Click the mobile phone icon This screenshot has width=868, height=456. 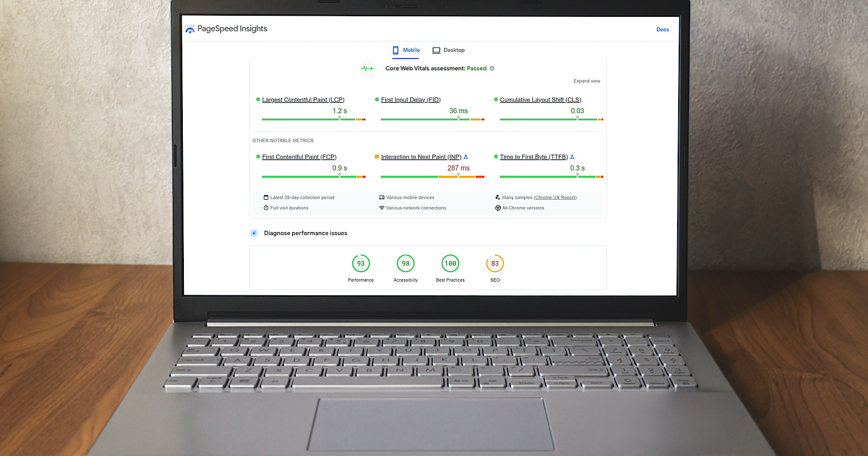click(395, 50)
